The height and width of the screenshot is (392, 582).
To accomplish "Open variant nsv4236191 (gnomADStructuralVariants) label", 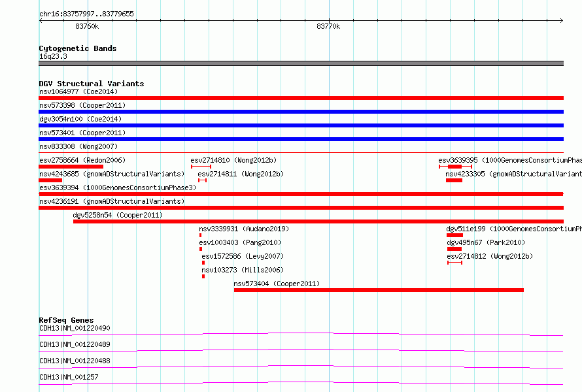I will click(112, 201).
